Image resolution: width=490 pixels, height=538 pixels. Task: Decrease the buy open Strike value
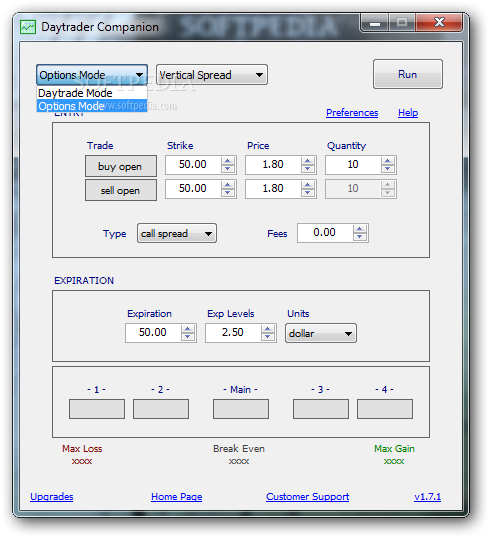click(228, 169)
